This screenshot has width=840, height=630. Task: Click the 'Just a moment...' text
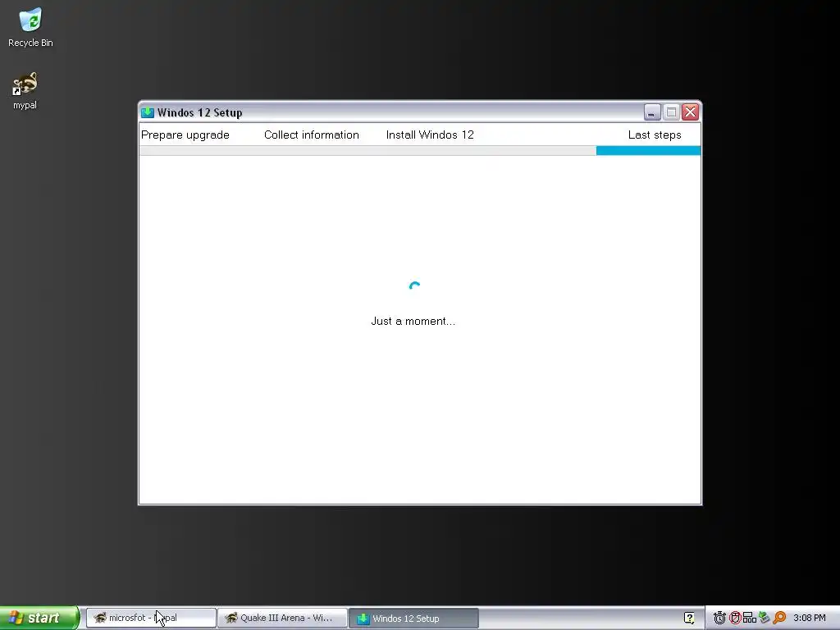(x=413, y=322)
